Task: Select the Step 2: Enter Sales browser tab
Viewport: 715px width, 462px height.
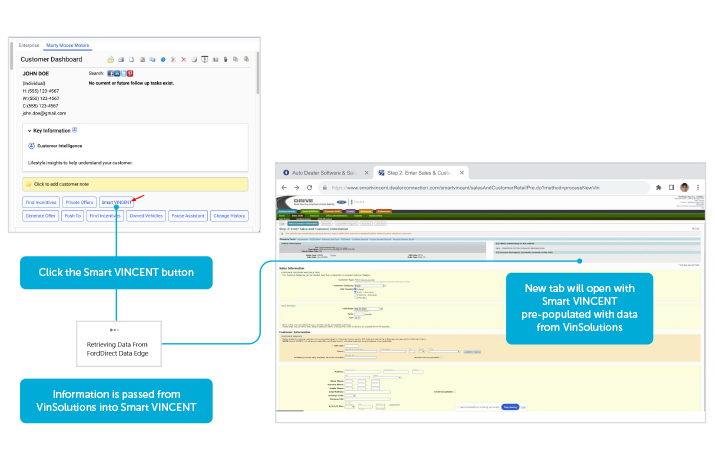Action: [419, 173]
